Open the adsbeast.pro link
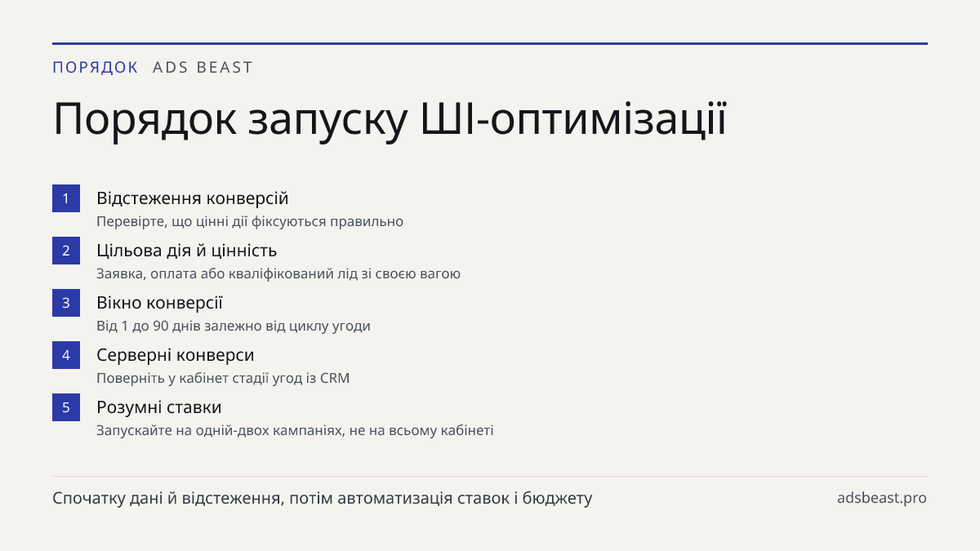 coord(882,498)
